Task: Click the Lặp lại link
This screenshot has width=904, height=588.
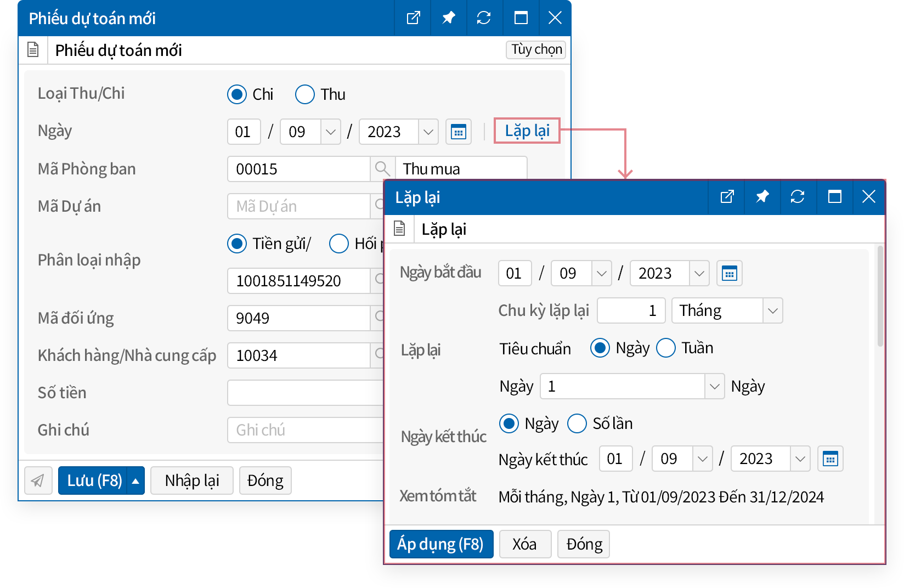Action: click(527, 131)
